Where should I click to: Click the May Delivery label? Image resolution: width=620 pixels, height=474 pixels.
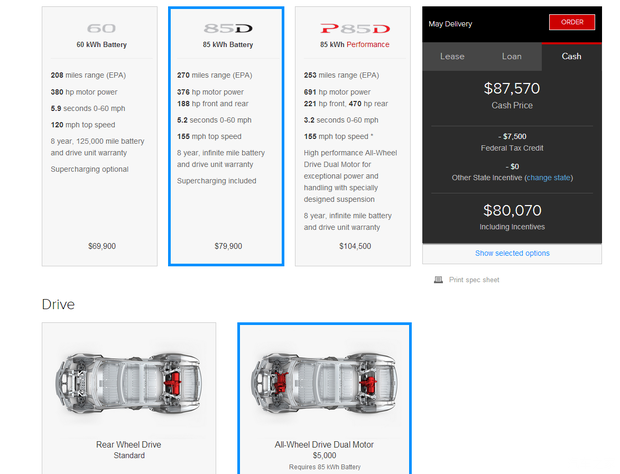click(x=450, y=24)
